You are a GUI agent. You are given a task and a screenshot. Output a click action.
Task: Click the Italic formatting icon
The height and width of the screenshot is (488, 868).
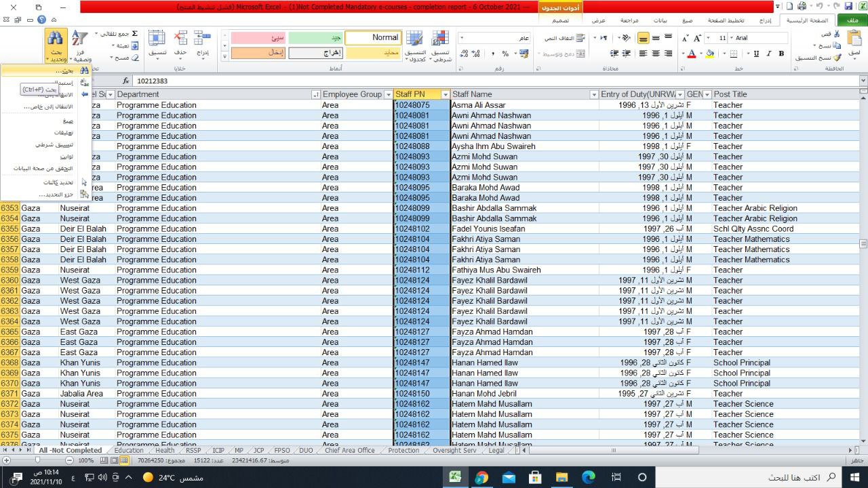(x=769, y=54)
